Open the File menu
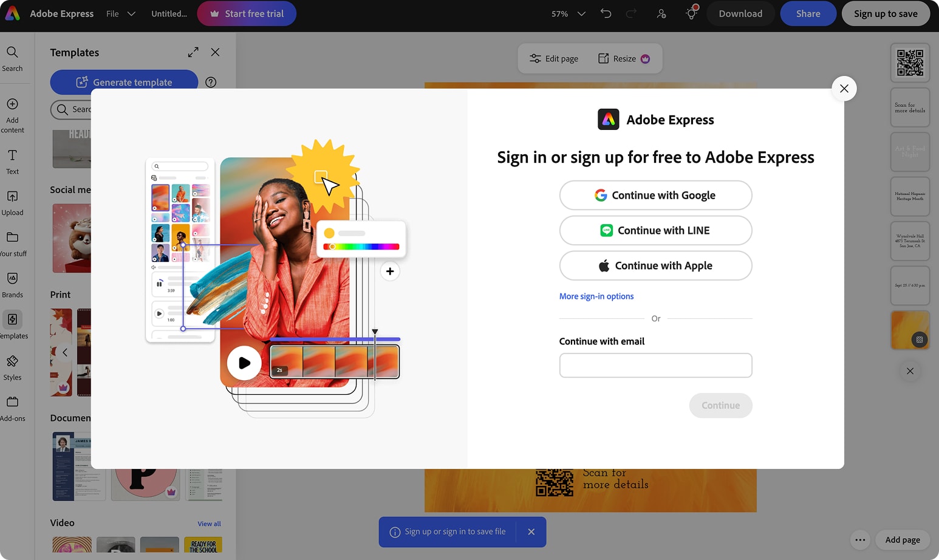 112,13
